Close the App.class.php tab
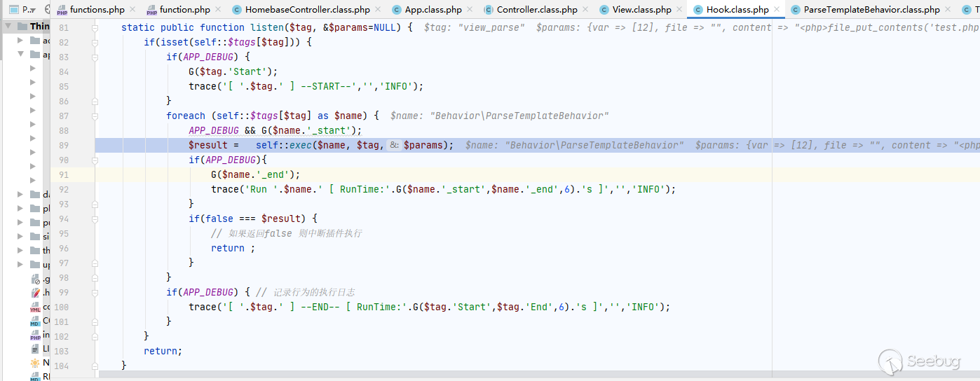This screenshot has height=381, width=980. coord(470,10)
